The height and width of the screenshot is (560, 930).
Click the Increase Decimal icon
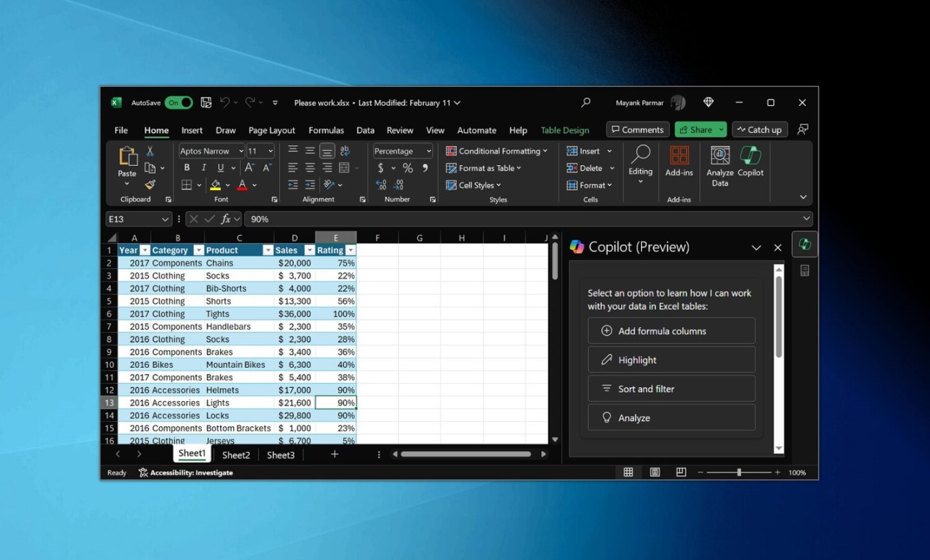pyautogui.click(x=381, y=185)
